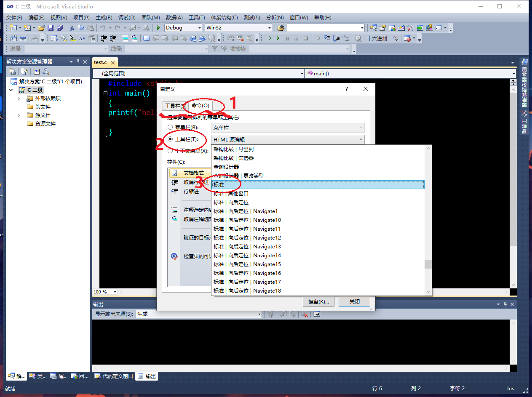This screenshot has width=532, height=397.
Task: Click the Breakpoints window icon
Action: [407, 38]
